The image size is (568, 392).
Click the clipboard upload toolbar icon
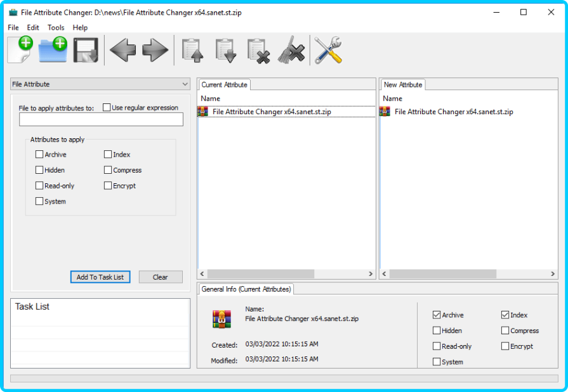point(192,49)
